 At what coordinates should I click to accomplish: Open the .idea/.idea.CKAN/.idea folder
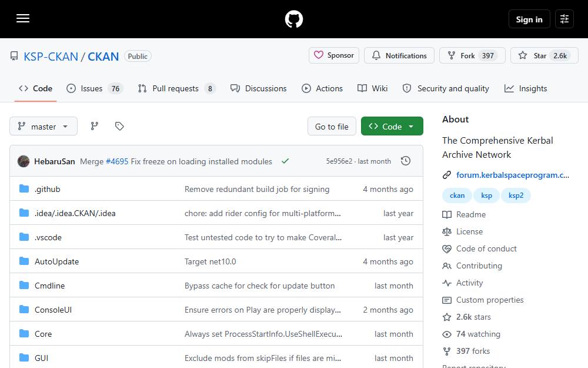tap(75, 213)
